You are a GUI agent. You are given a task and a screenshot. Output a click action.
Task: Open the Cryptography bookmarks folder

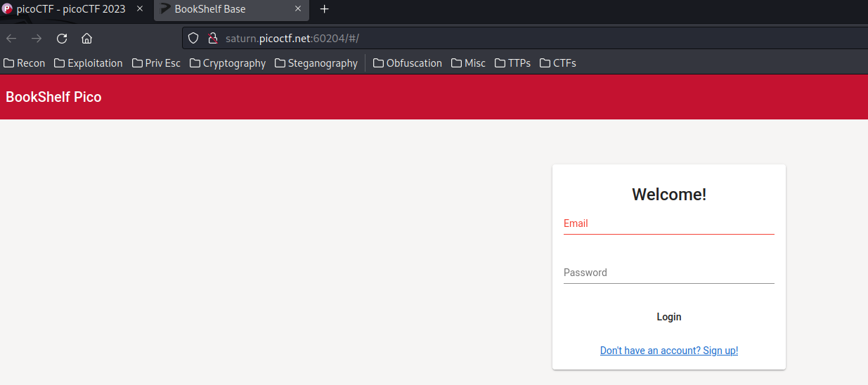(x=228, y=63)
